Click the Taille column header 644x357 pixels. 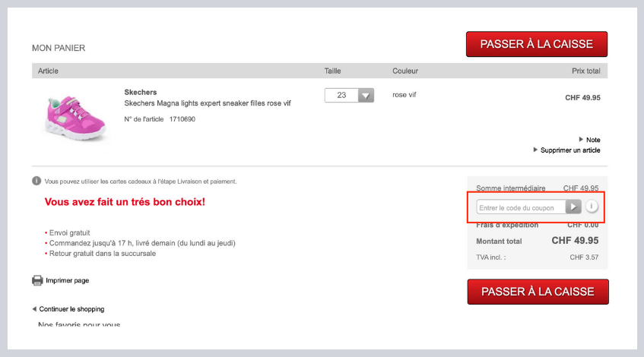click(x=333, y=71)
